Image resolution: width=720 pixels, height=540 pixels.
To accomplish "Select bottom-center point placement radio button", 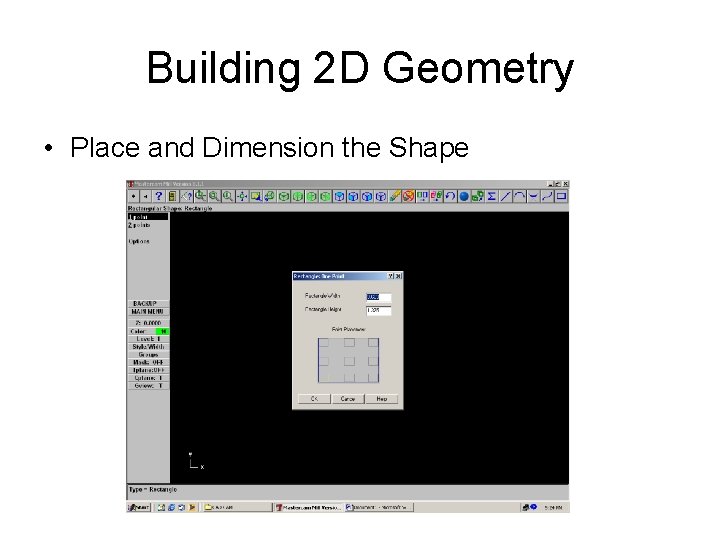I will pos(349,378).
